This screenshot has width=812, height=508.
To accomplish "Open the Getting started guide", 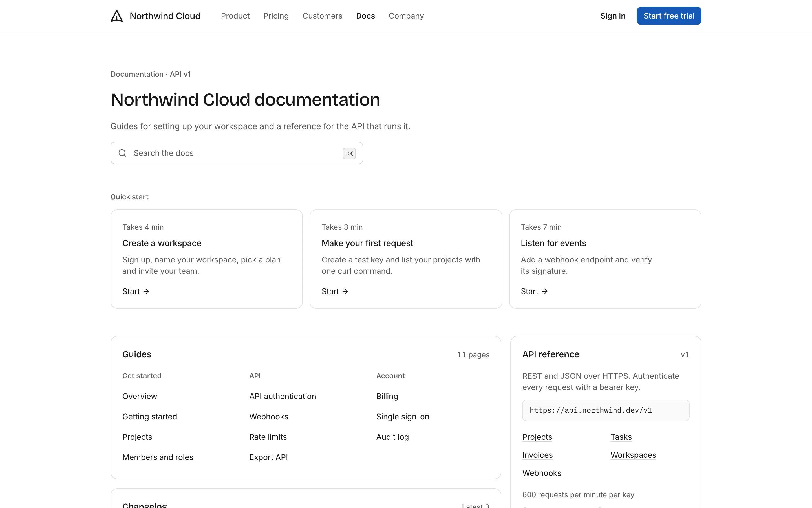I will (x=150, y=417).
